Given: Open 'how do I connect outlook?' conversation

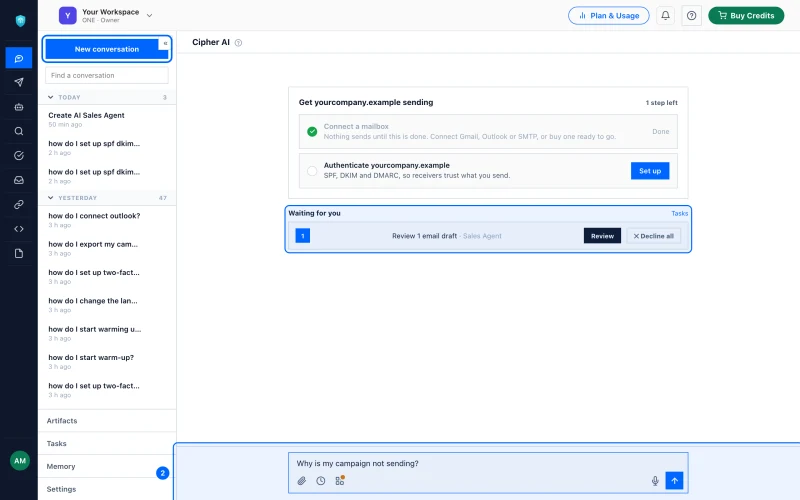Looking at the screenshot, I should 107,220.
